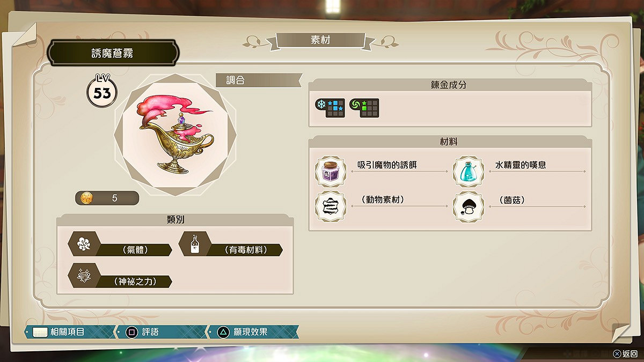Select the 素材 header tab
644x362 pixels.
(x=320, y=40)
